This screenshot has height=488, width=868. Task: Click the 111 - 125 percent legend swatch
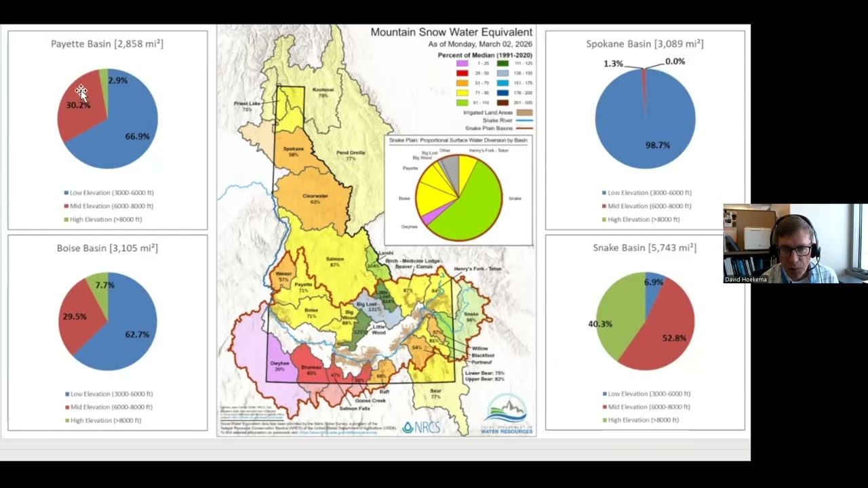pyautogui.click(x=502, y=63)
